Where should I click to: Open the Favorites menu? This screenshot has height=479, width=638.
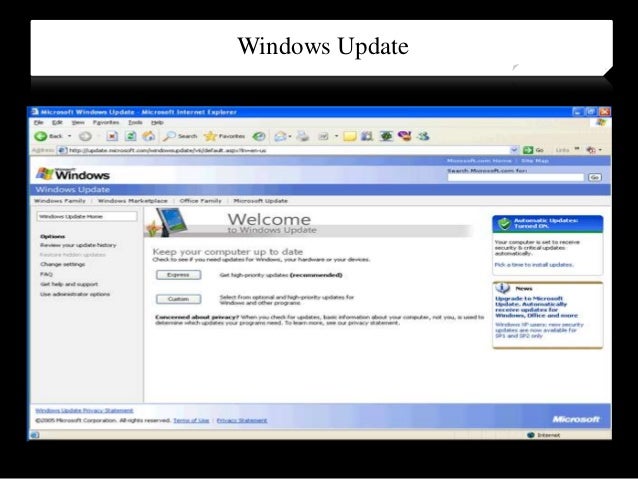[106, 122]
